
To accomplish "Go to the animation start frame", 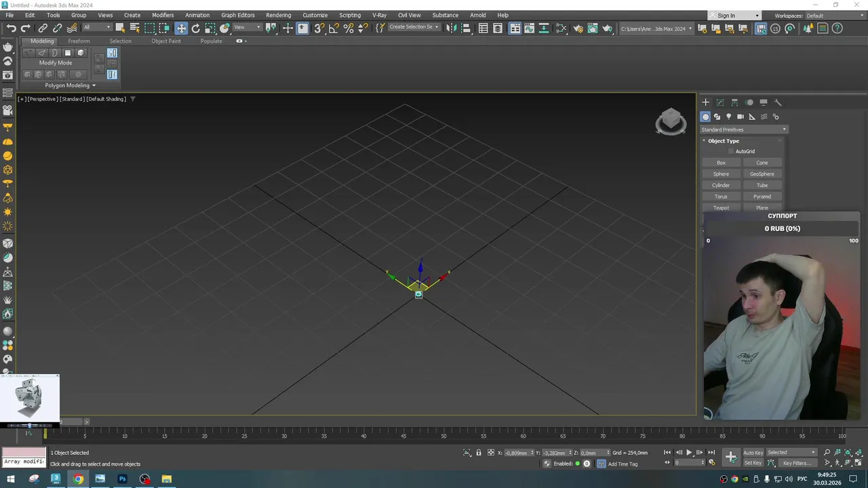I will tap(667, 453).
